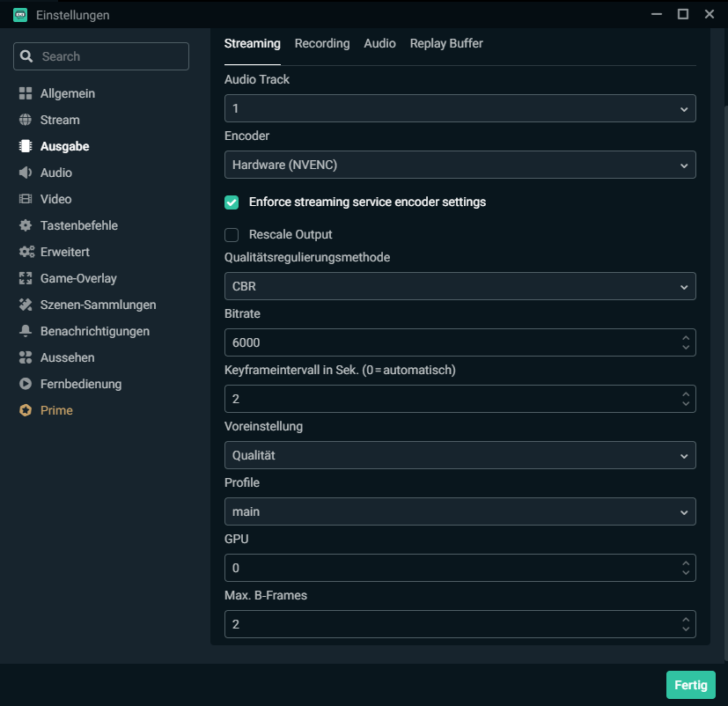Switch to the Replay Buffer tab
728x706 pixels.
446,43
